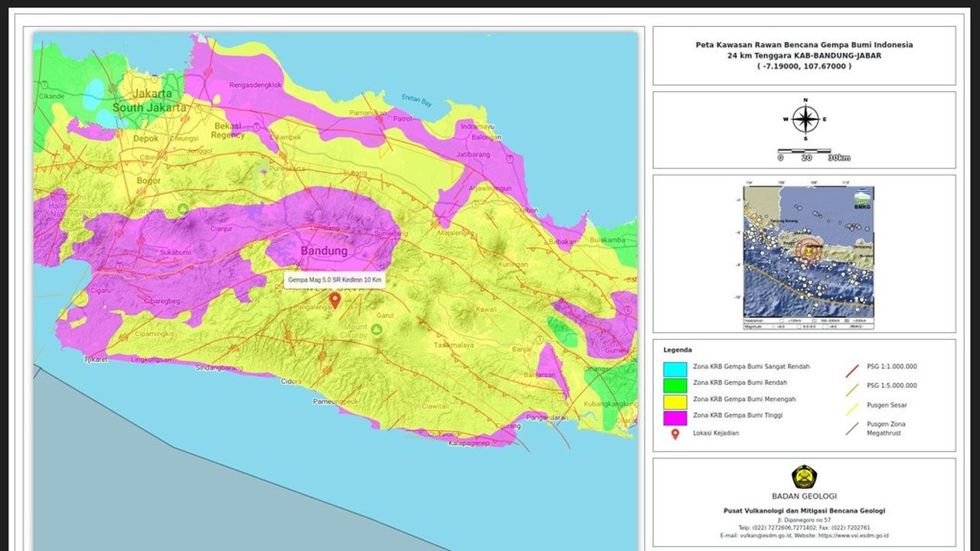Click the 30km map scale bar

tap(805, 152)
